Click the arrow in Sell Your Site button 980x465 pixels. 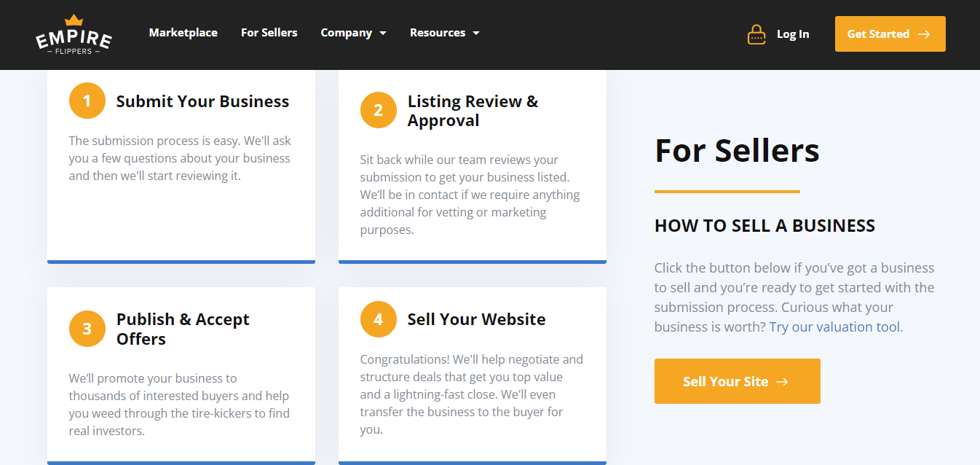782,381
